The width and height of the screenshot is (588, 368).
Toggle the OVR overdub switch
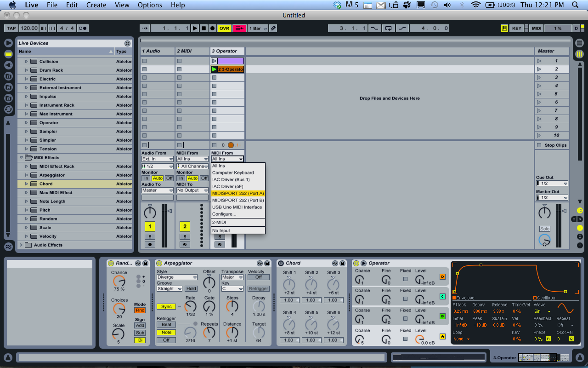224,28
